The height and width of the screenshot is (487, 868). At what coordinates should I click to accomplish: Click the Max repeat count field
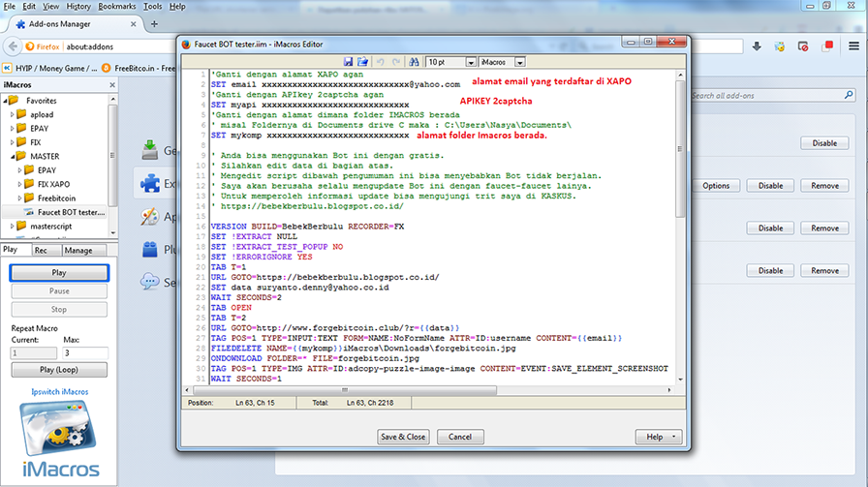click(x=85, y=352)
